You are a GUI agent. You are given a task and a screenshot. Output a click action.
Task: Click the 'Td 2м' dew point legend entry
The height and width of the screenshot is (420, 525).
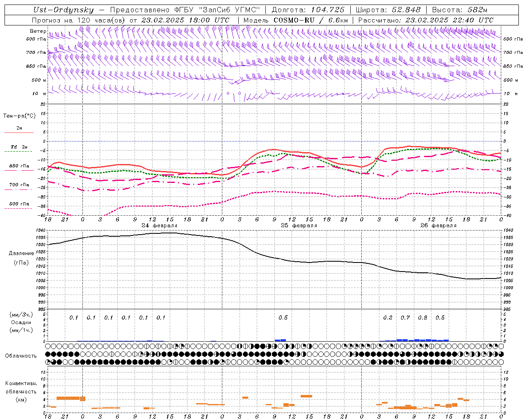[x=19, y=147]
